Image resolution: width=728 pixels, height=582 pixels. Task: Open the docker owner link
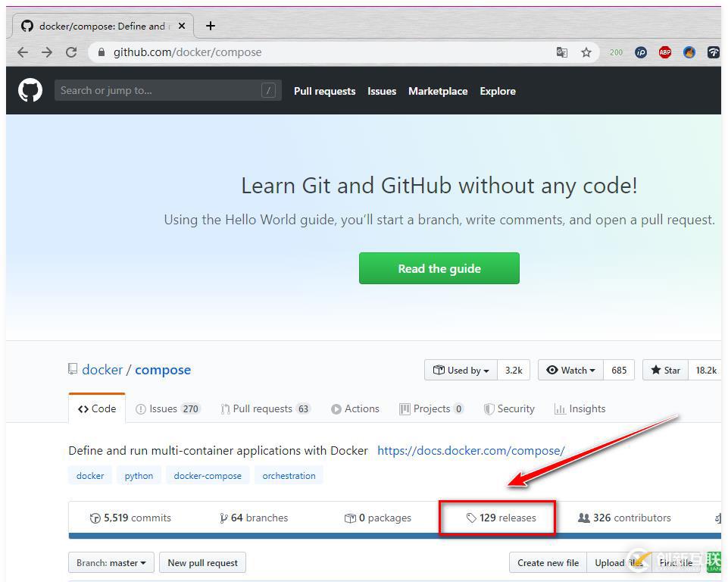coord(102,370)
